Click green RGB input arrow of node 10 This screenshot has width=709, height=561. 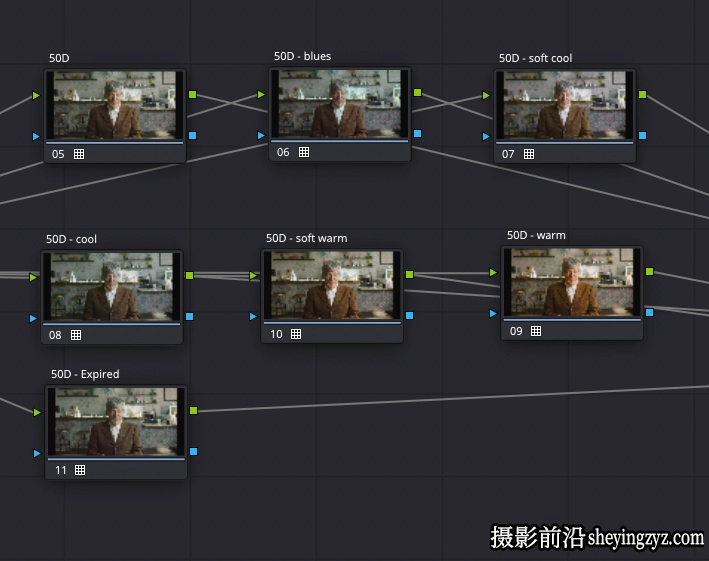click(x=253, y=275)
